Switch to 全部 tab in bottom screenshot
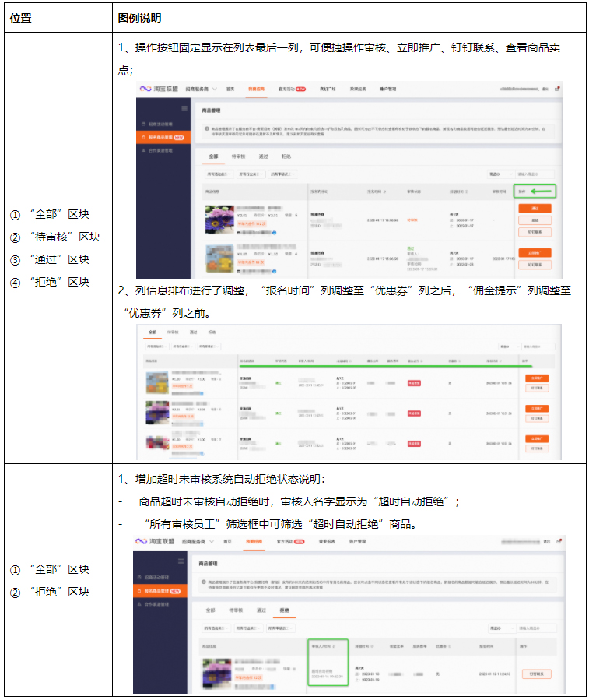Image resolution: width=589 pixels, height=700 pixels. [211, 610]
